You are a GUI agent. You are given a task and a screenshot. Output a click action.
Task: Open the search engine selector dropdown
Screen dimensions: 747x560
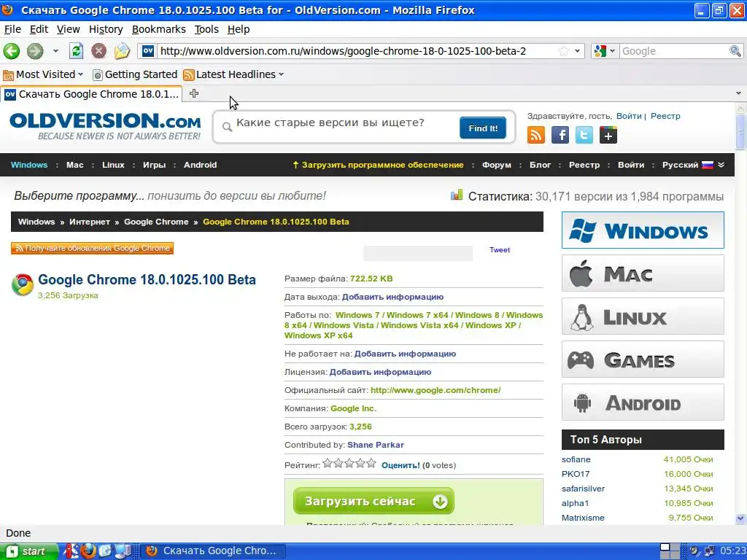coord(613,51)
